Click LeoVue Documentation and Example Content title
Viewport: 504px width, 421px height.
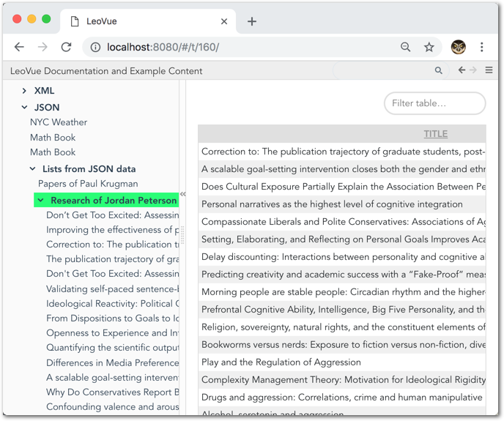106,71
